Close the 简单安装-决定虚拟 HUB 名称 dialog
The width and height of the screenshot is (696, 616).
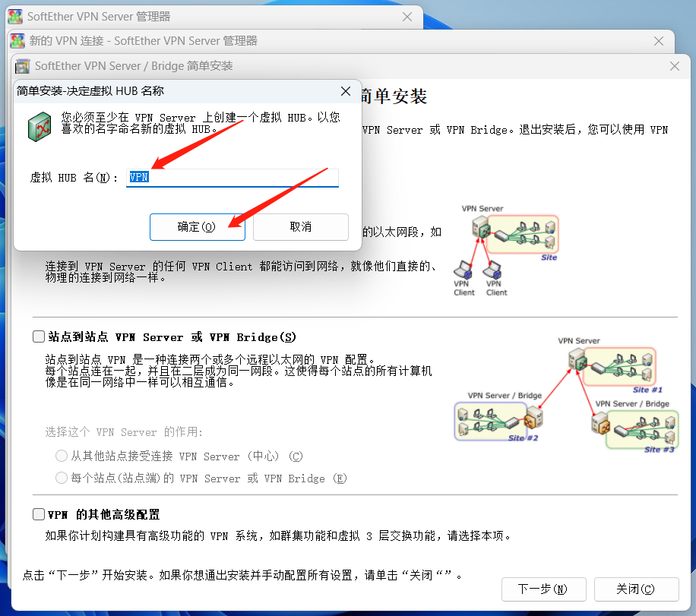tap(345, 91)
